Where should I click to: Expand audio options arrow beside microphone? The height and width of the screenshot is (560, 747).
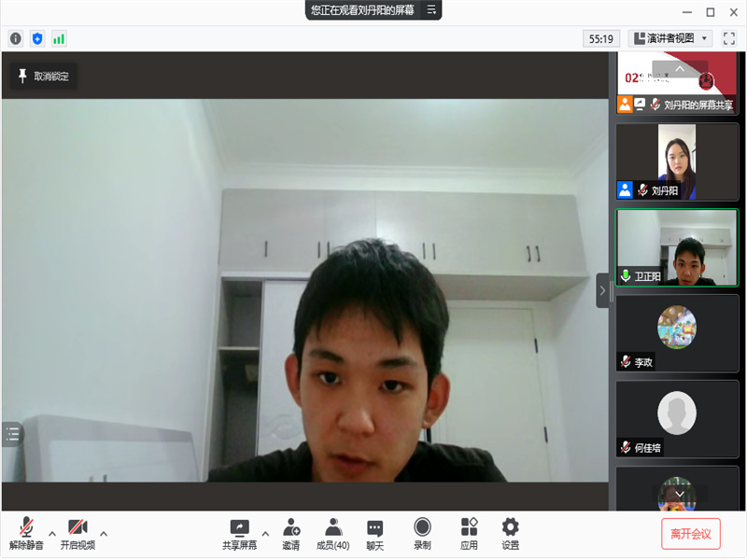click(x=52, y=534)
